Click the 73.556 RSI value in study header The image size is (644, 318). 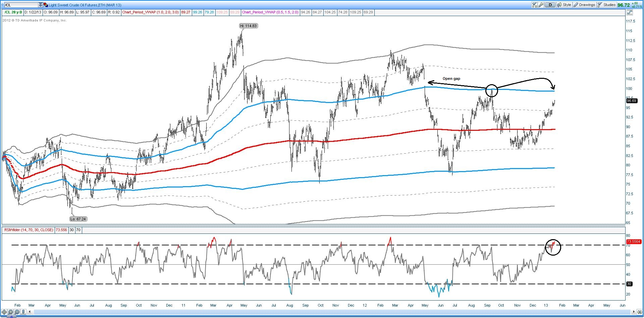point(61,230)
